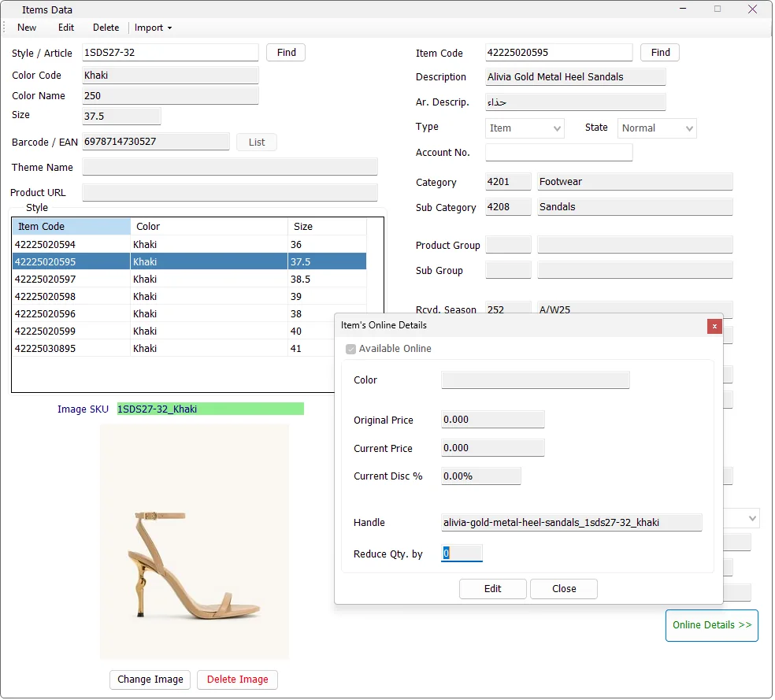Focus the Style / Article input field
Screen dimensions: 775x700
tap(171, 53)
